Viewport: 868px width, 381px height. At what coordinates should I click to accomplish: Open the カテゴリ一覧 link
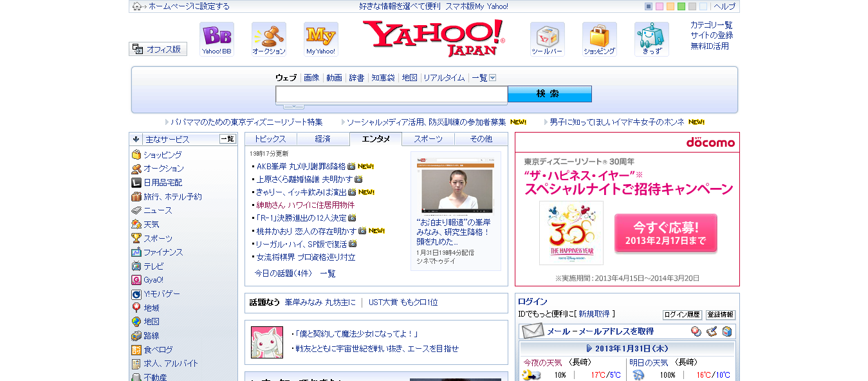[712, 25]
